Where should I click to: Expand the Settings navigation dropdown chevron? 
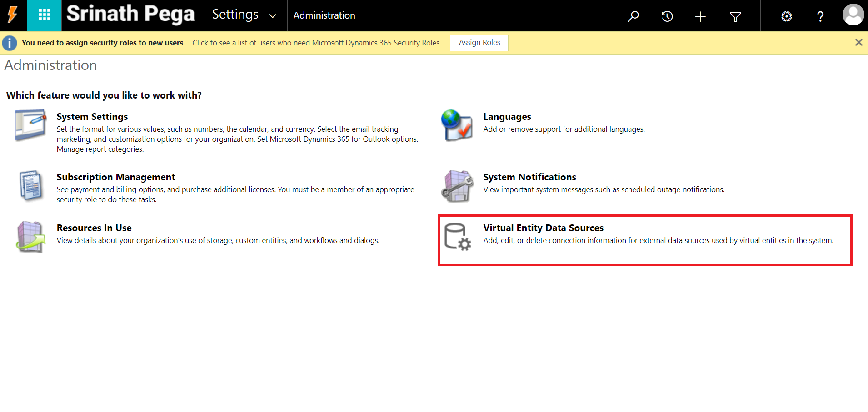273,16
